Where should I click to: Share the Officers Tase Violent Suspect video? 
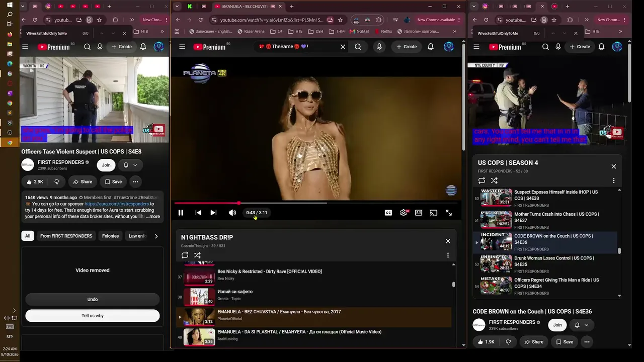[83, 182]
